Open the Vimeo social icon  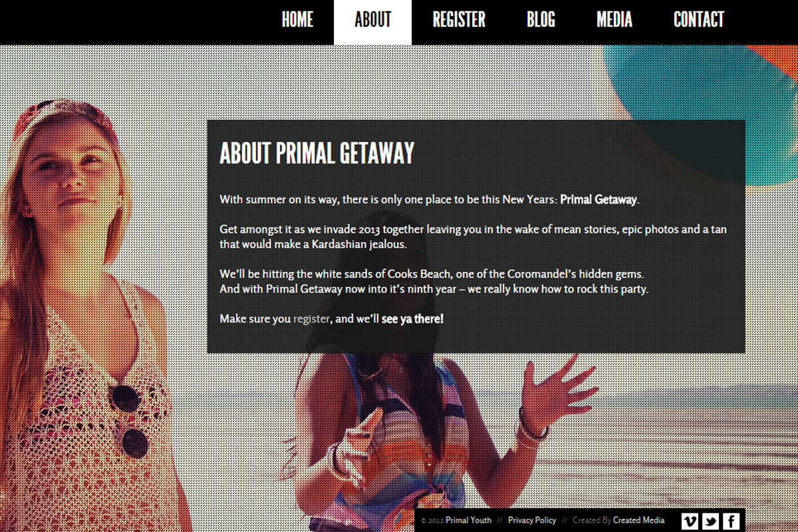690,521
